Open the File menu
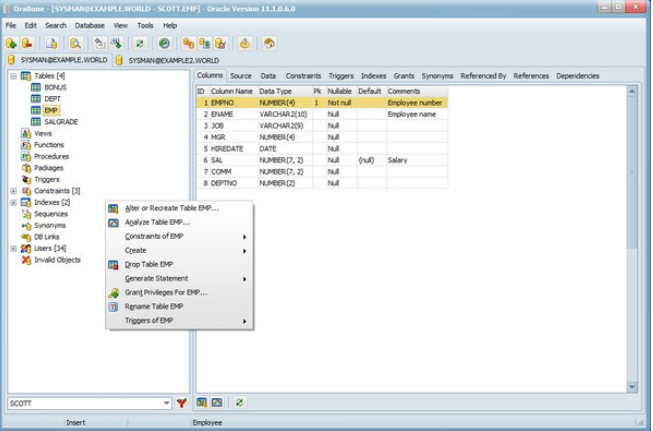The height and width of the screenshot is (431, 653). click(11, 25)
